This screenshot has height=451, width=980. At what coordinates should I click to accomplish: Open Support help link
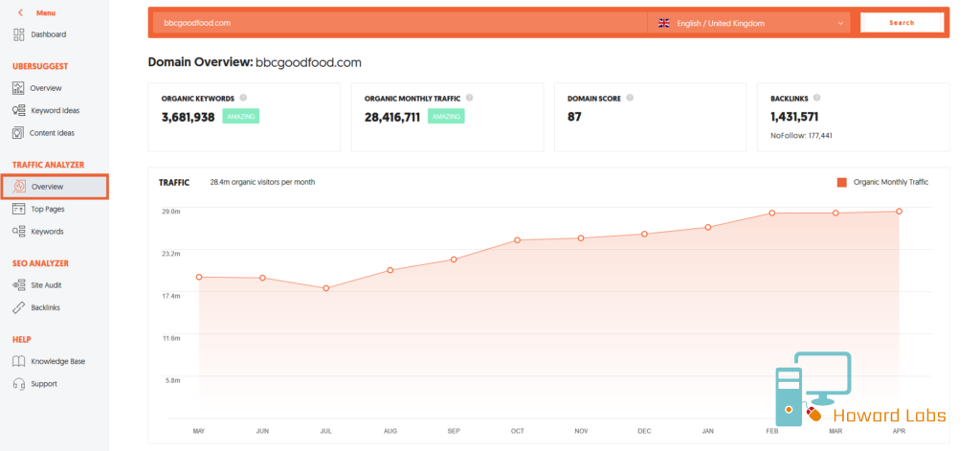tap(44, 384)
